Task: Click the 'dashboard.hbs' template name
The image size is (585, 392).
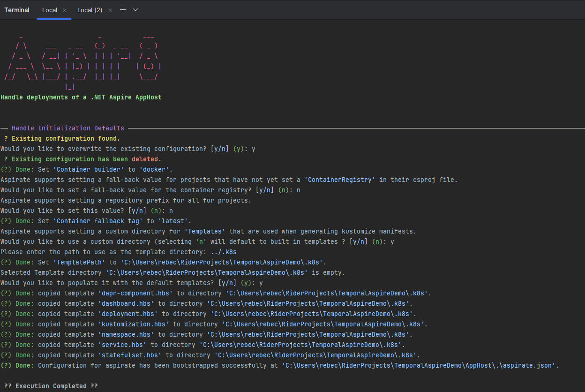Action: [126, 303]
